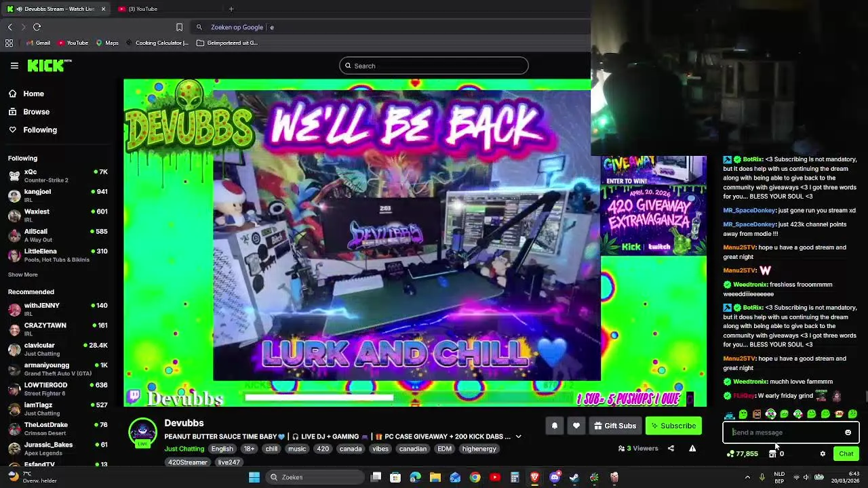
Task: Click the green Chat send button
Action: coord(846,453)
